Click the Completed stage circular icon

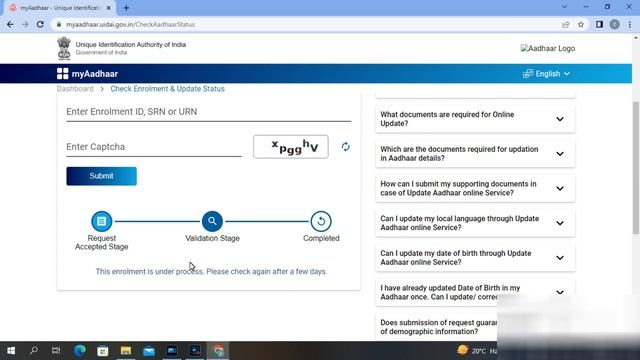click(321, 221)
